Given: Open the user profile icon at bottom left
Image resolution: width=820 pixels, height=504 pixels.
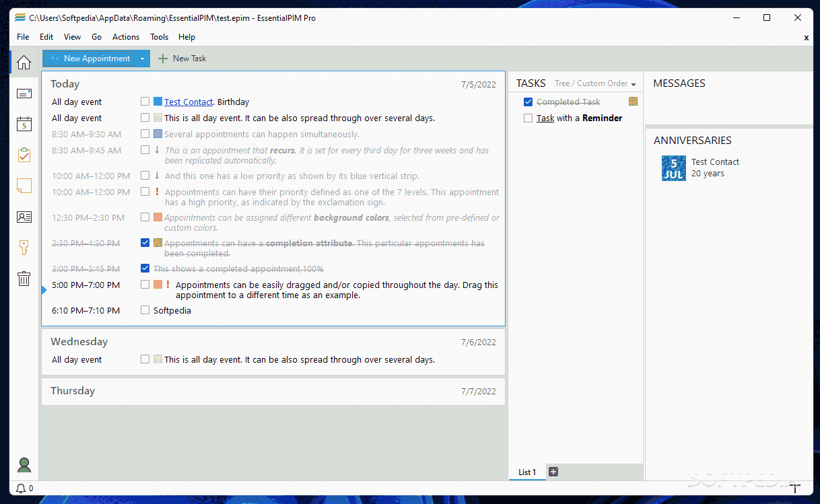Looking at the screenshot, I should coord(24,465).
